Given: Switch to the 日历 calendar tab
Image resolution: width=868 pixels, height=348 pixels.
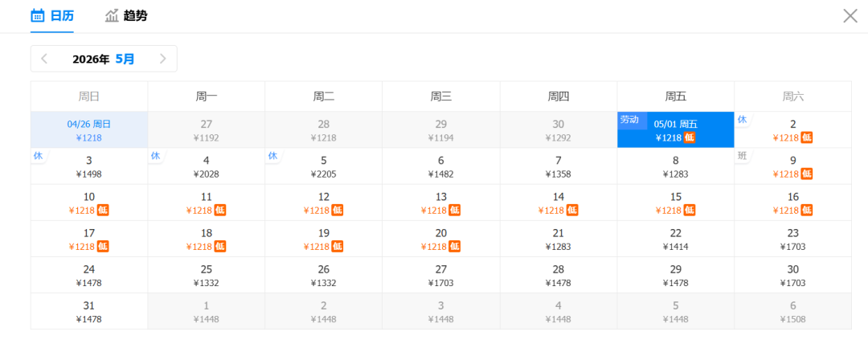Looking at the screenshot, I should point(52,16).
